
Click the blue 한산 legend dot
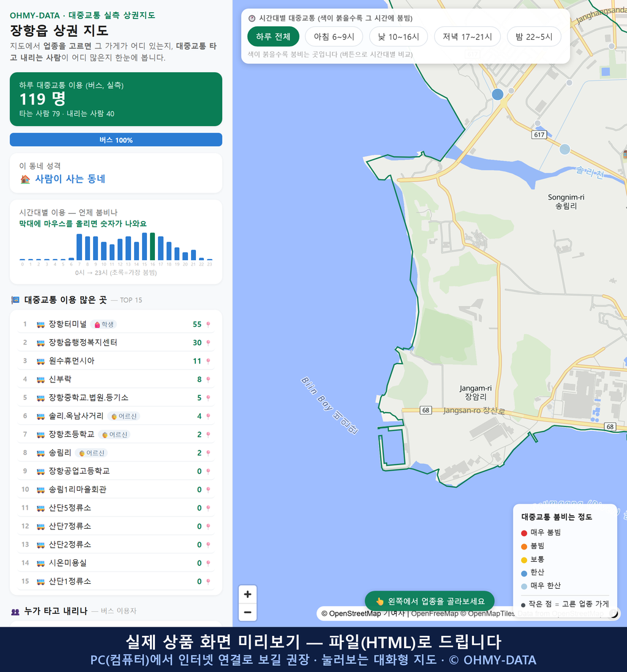(524, 573)
